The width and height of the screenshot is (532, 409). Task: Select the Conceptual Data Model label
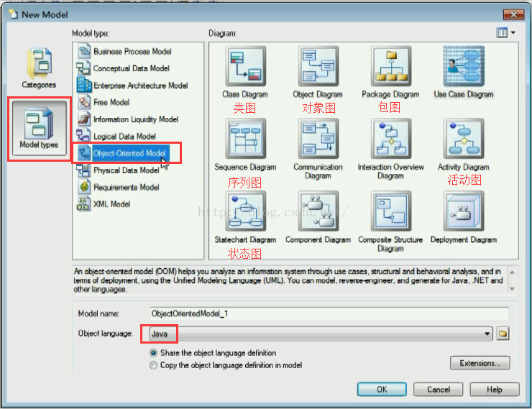[132, 68]
